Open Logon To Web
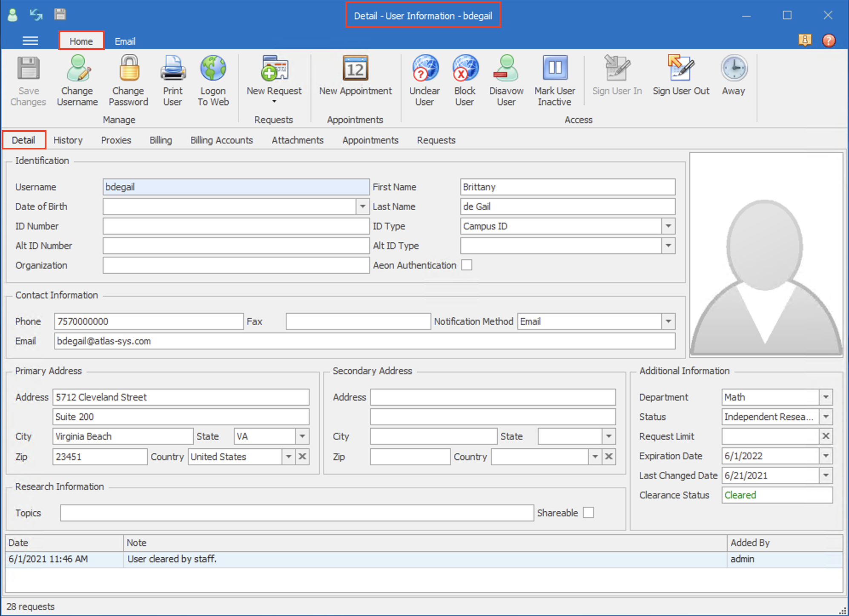 pos(213,81)
